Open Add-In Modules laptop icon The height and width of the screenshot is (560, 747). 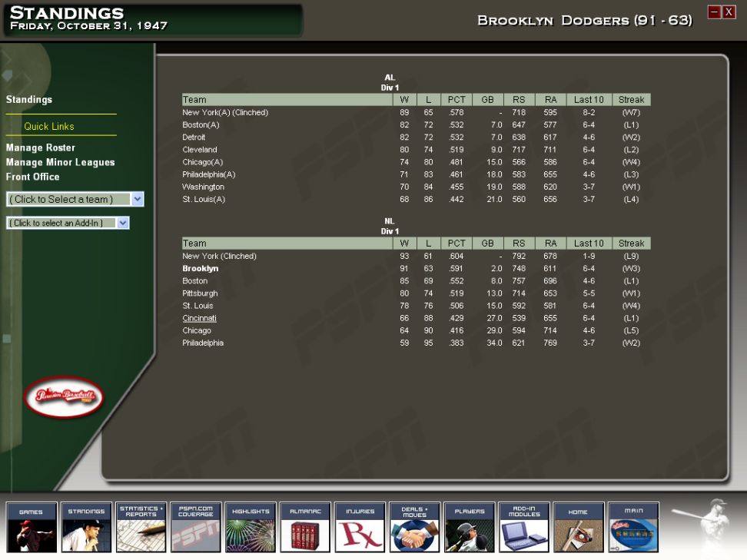coord(524,527)
